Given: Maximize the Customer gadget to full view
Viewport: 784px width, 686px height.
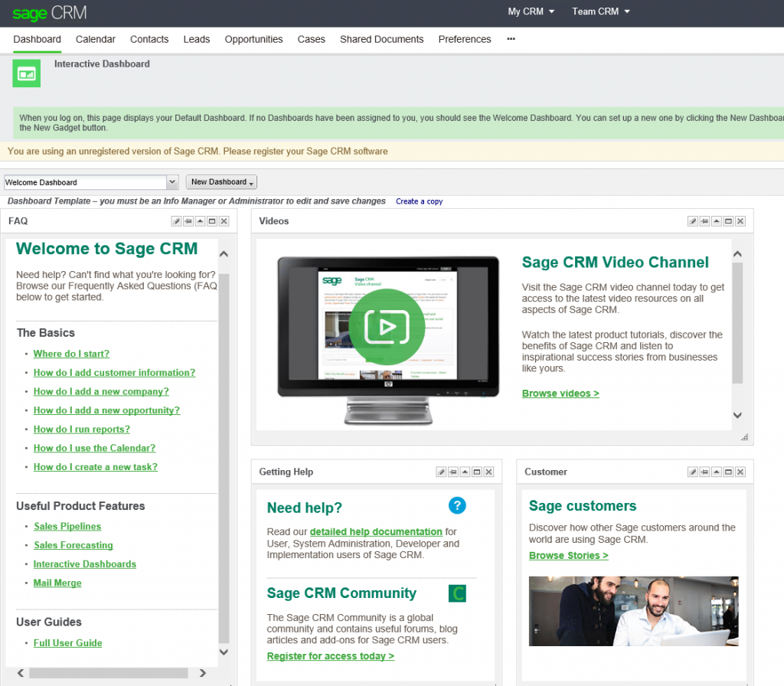Looking at the screenshot, I should 728,472.
